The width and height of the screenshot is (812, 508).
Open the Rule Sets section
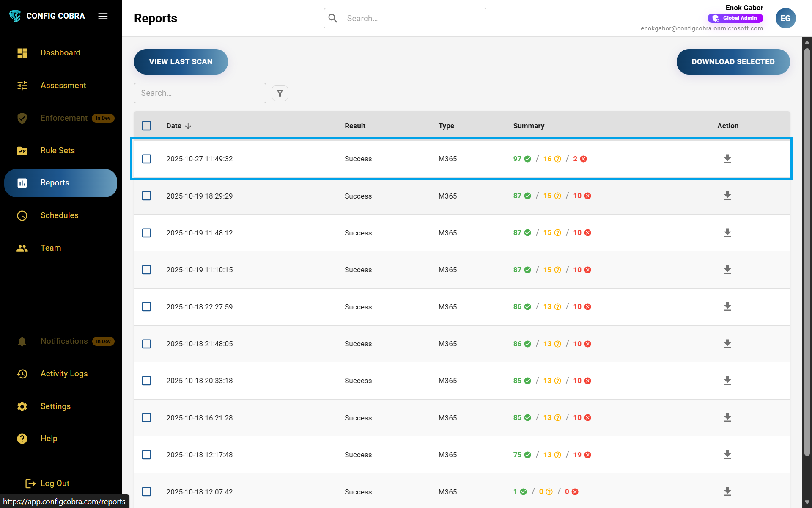pyautogui.click(x=58, y=150)
